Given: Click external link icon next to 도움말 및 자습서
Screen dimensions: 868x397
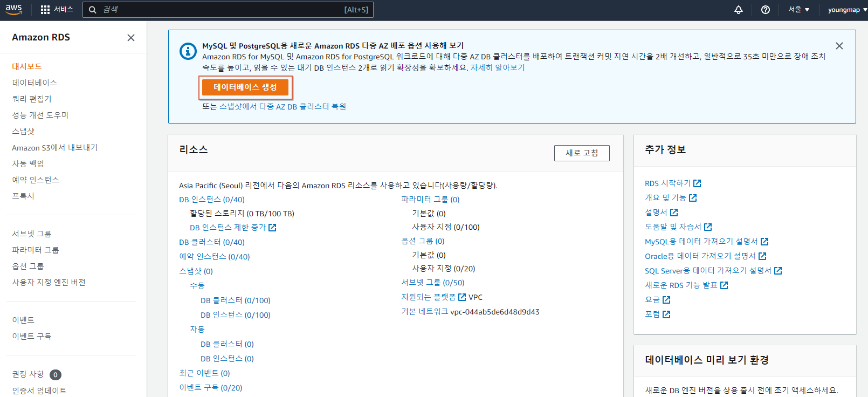Looking at the screenshot, I should click(x=708, y=227).
